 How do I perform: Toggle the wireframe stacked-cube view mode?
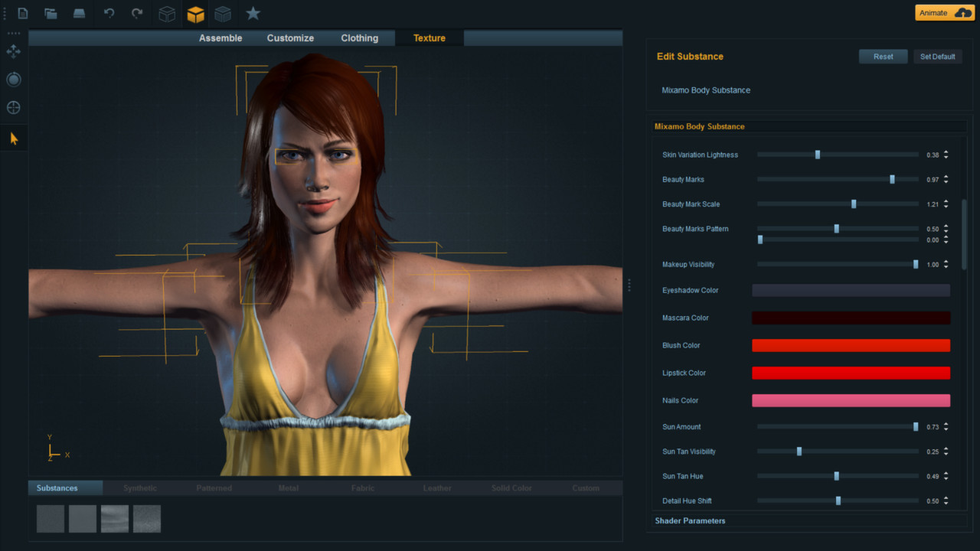point(224,13)
